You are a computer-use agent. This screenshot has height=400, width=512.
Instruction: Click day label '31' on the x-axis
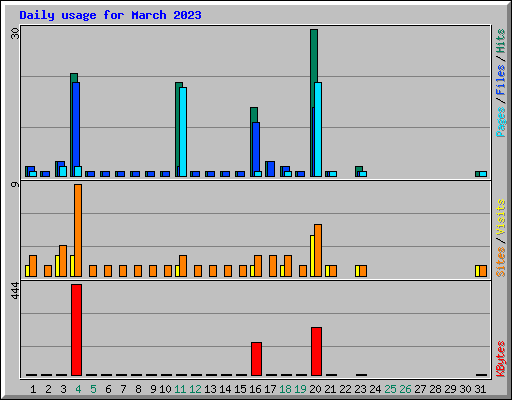point(480,389)
